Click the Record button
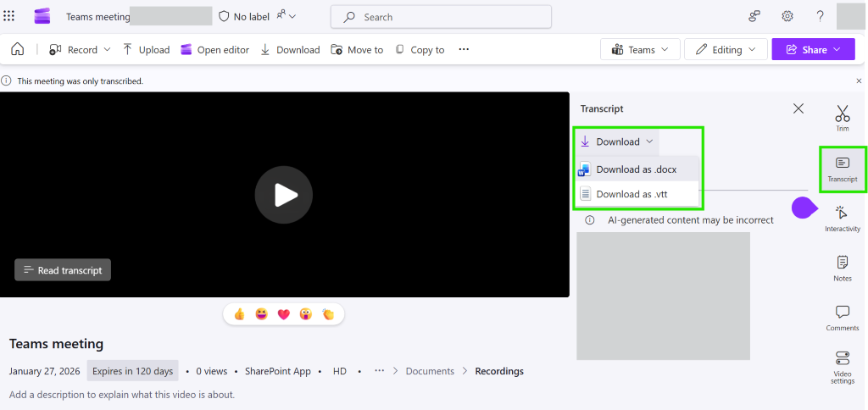 click(73, 50)
